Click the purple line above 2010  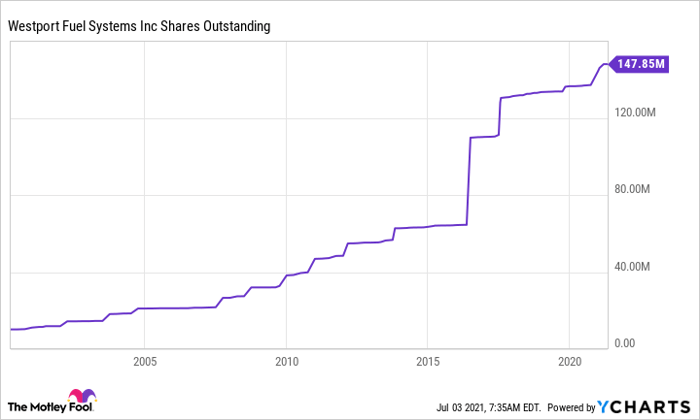(x=286, y=276)
